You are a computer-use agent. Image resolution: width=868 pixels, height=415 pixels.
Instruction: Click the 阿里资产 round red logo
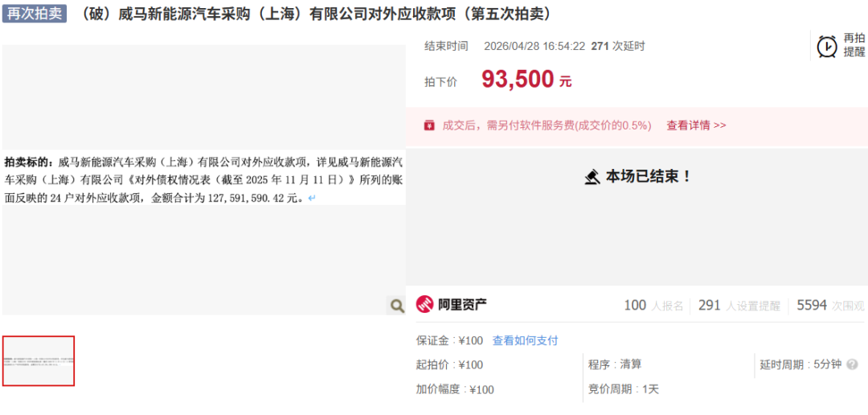(x=424, y=305)
